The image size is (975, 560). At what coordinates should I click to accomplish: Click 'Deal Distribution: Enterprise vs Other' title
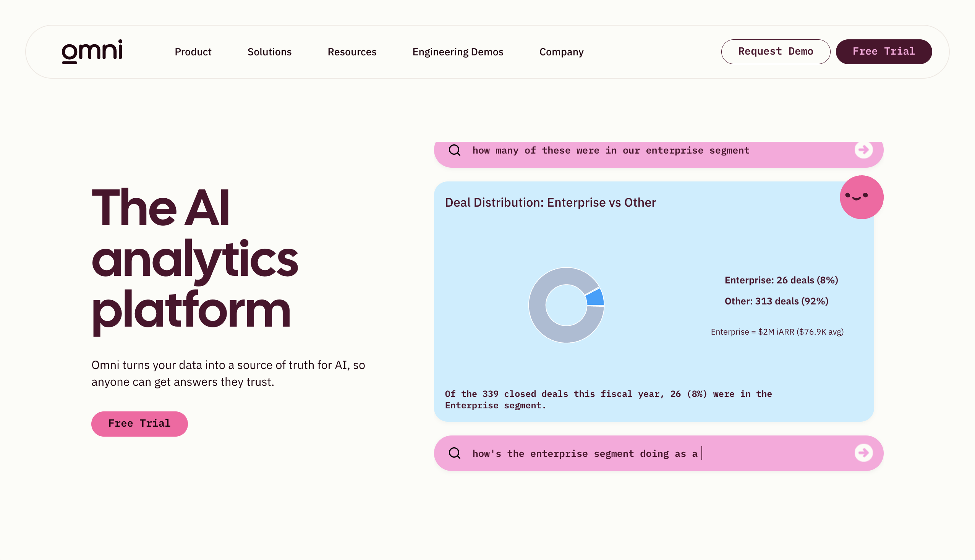[550, 202]
